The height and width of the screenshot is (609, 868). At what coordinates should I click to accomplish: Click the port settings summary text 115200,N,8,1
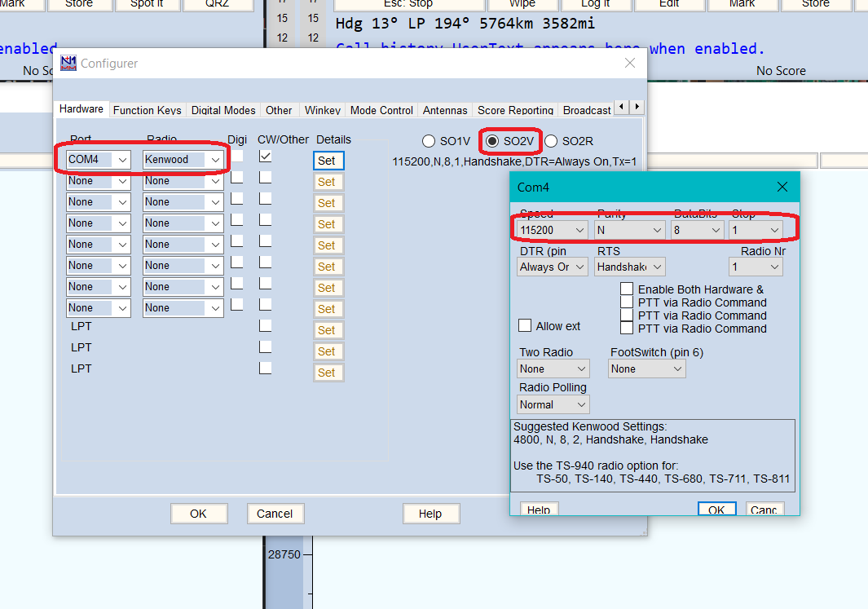pyautogui.click(x=514, y=161)
